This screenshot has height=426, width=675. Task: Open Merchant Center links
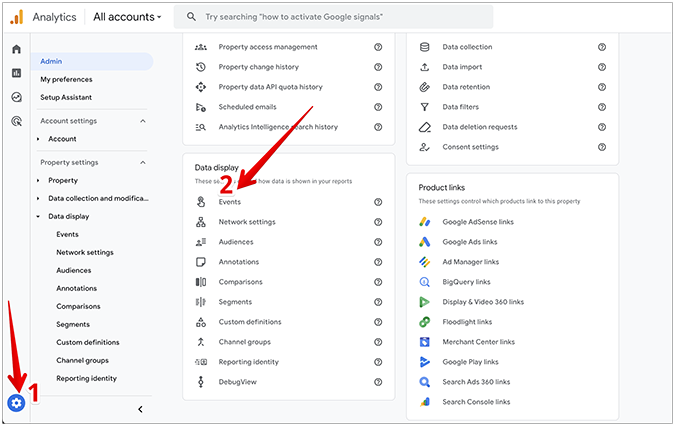tap(479, 342)
